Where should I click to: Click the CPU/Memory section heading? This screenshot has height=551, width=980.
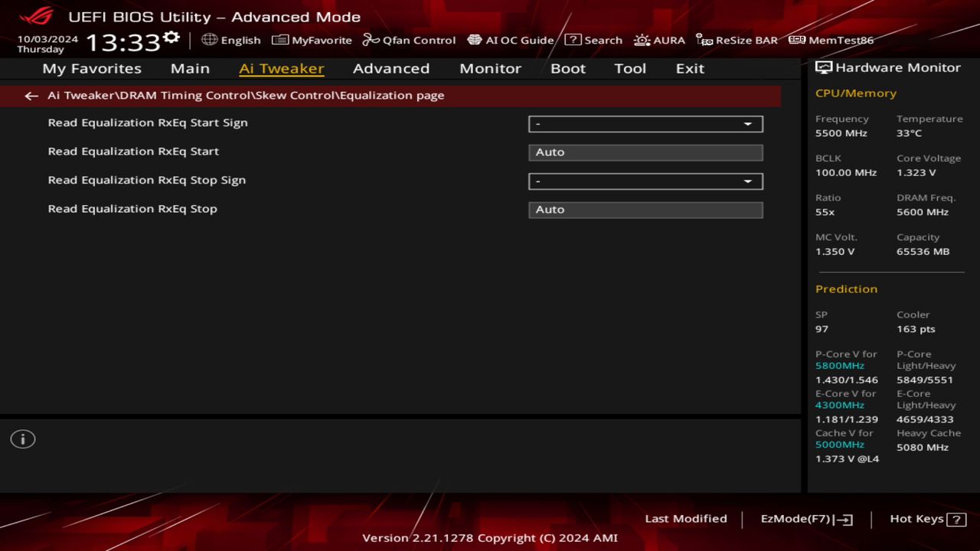coord(856,93)
